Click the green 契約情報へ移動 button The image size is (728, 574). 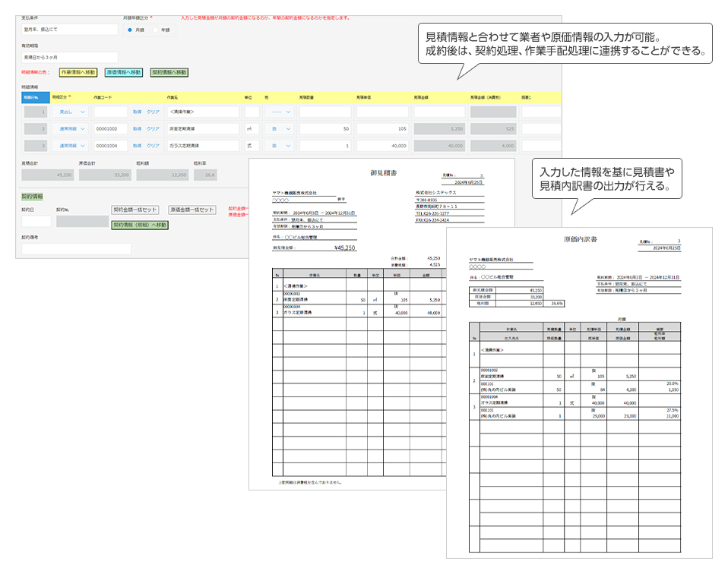tap(169, 72)
